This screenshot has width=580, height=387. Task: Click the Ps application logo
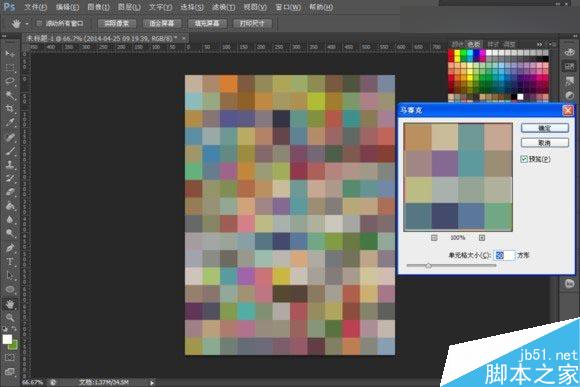tap(9, 7)
